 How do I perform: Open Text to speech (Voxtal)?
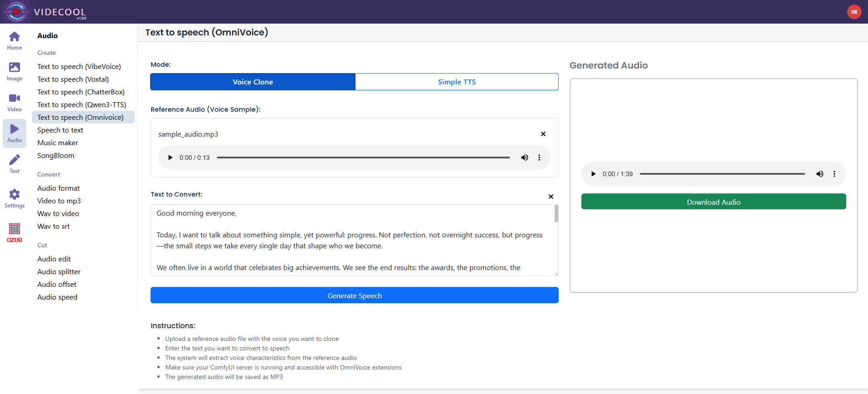[73, 79]
